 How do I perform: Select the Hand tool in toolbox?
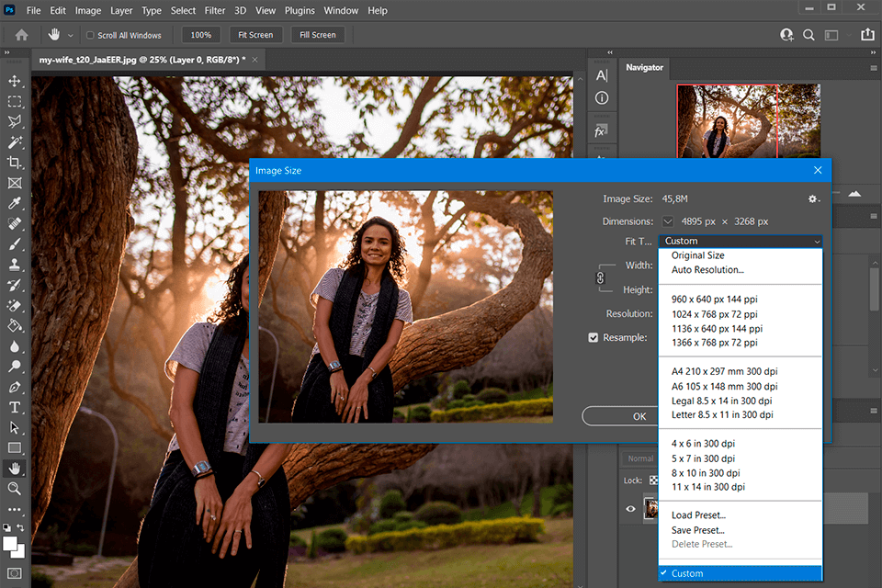click(x=15, y=469)
